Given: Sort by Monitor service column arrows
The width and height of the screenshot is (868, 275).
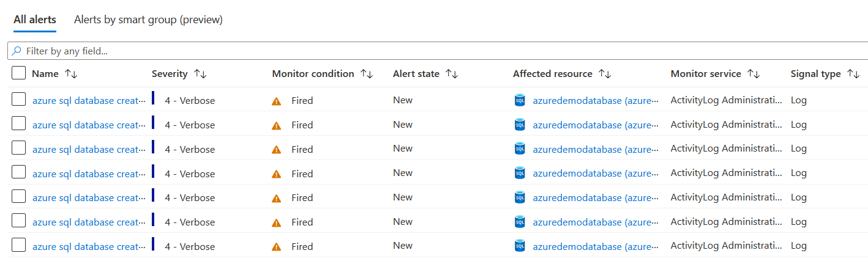Looking at the screenshot, I should (754, 74).
